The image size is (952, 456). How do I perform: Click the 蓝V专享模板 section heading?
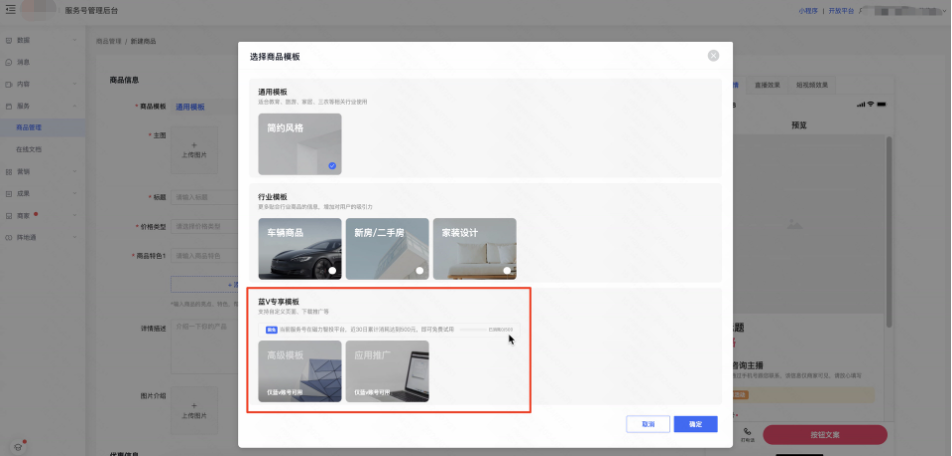click(x=279, y=302)
